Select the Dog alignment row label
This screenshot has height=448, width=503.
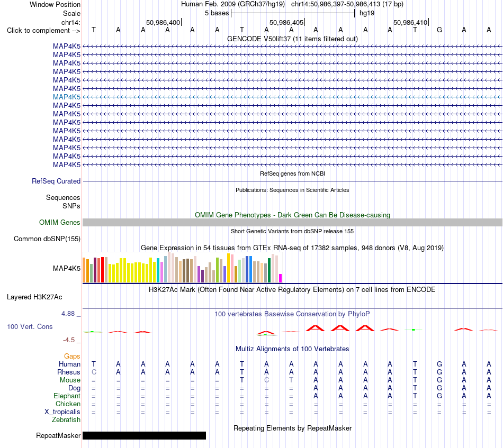[x=75, y=388]
